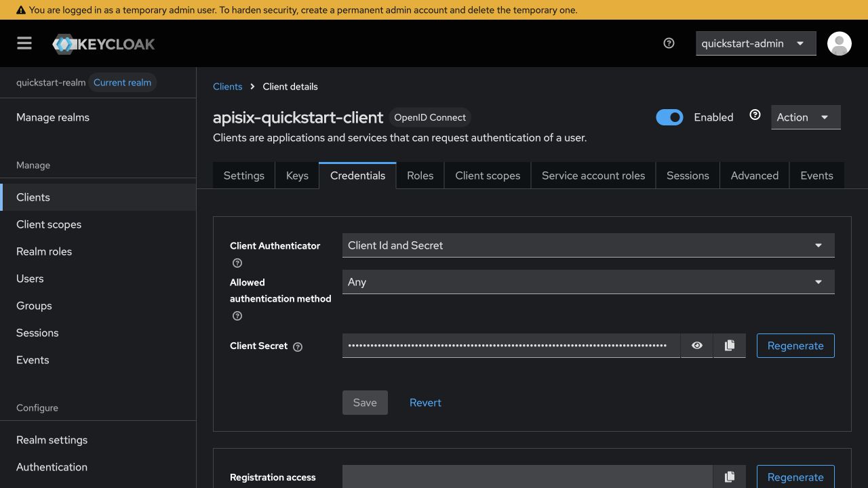Show Client Authenticator help tooltip
The width and height of the screenshot is (868, 488).
[x=237, y=263]
